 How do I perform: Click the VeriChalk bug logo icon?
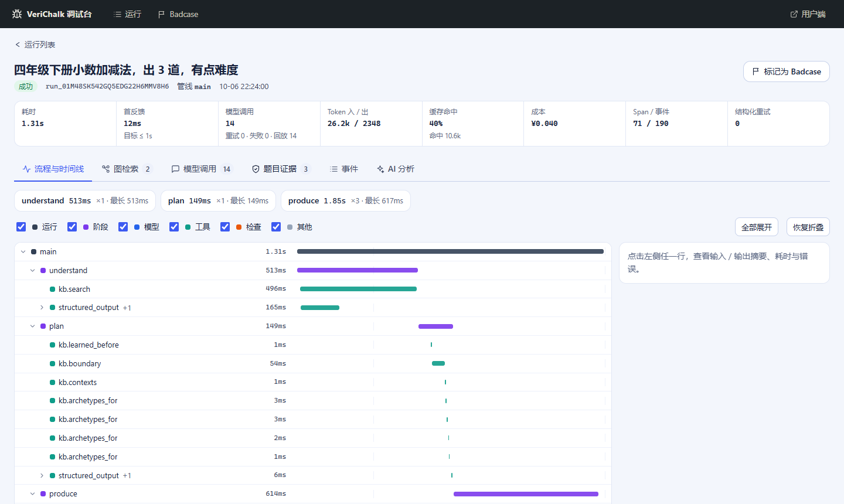click(x=17, y=14)
